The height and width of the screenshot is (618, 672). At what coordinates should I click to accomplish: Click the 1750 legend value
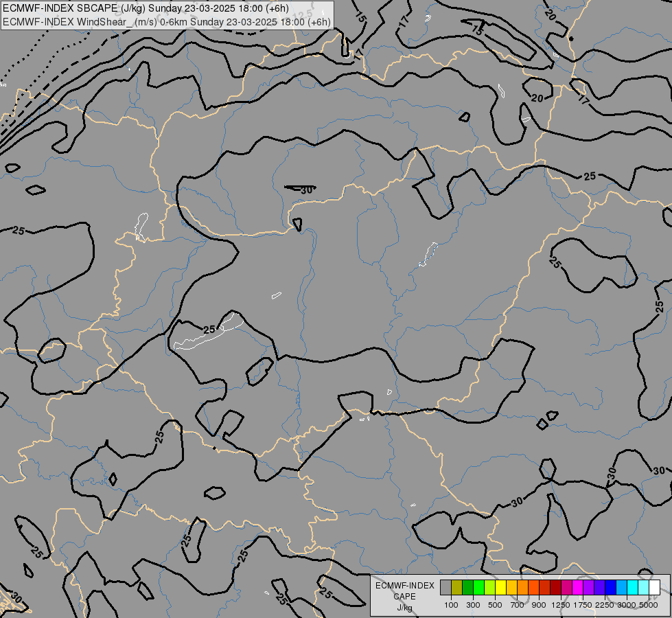[583, 605]
